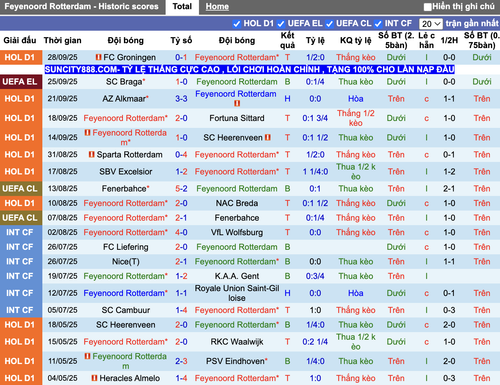Open SBV Excelsior team link

tap(126, 172)
